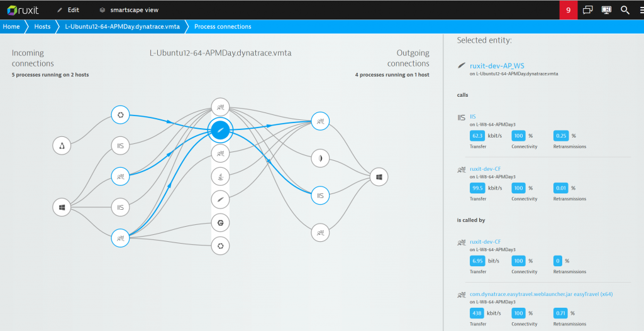Go to Hosts breadcrumb
The image size is (644, 331).
pos(42,26)
